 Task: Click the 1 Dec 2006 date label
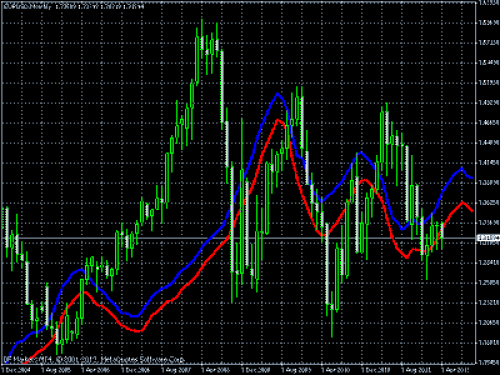(135, 369)
